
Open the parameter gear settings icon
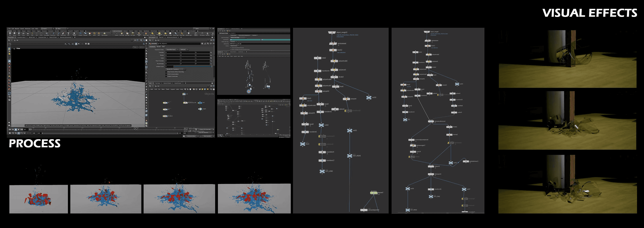pos(202,44)
